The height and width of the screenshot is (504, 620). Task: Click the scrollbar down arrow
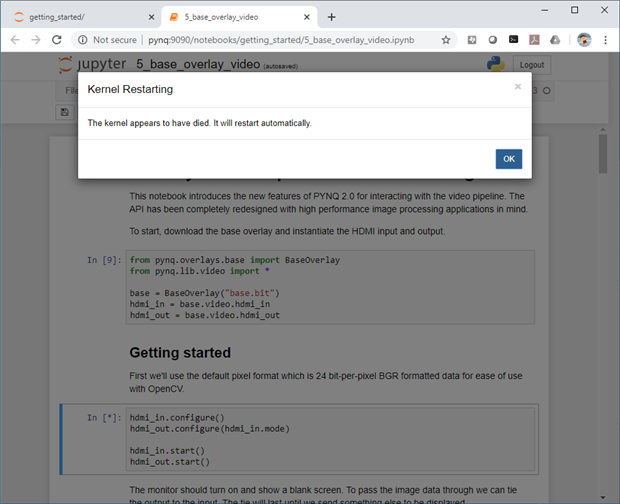click(x=603, y=497)
